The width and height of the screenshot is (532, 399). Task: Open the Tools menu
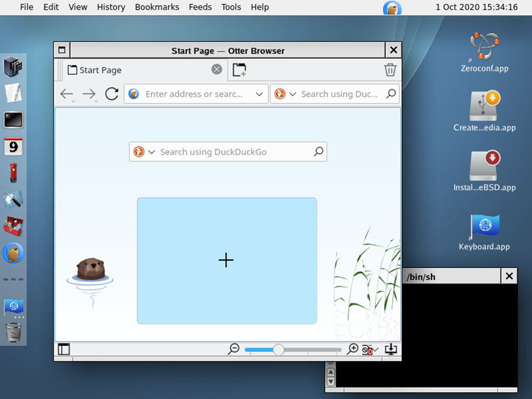tap(231, 7)
